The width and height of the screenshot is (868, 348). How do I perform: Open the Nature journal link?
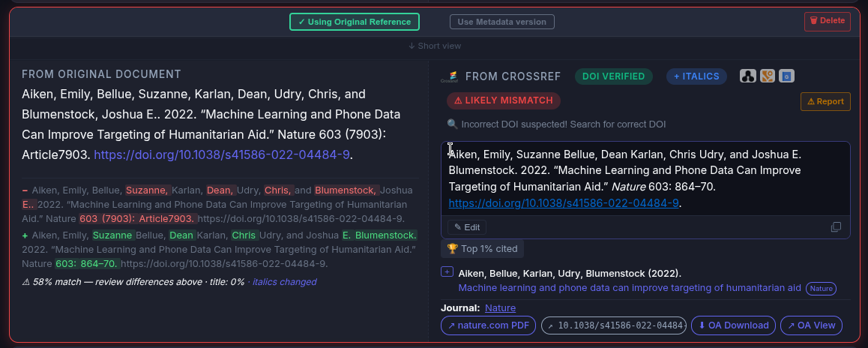[x=500, y=308]
